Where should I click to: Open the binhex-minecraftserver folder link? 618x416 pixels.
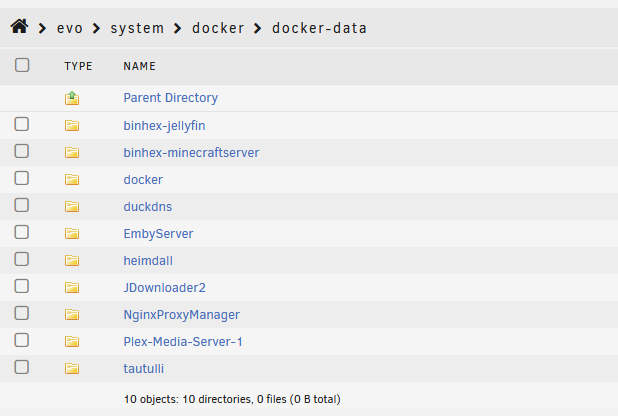coord(191,153)
